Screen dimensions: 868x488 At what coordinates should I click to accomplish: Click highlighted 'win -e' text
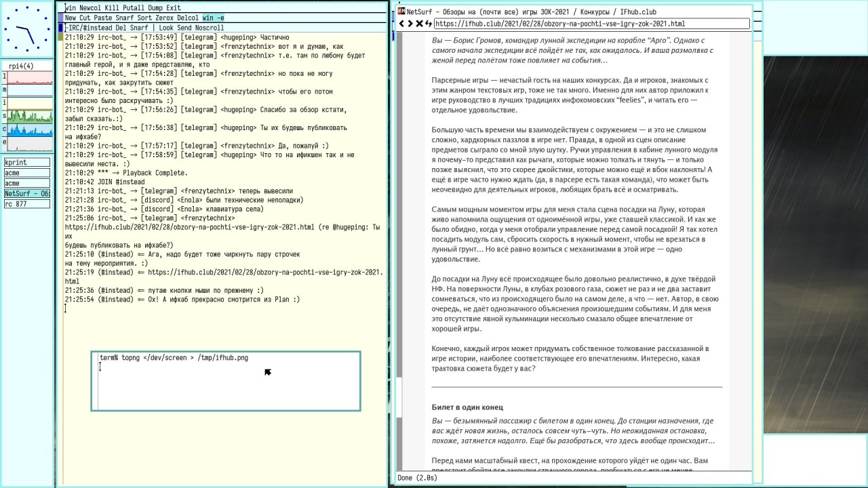(x=214, y=18)
